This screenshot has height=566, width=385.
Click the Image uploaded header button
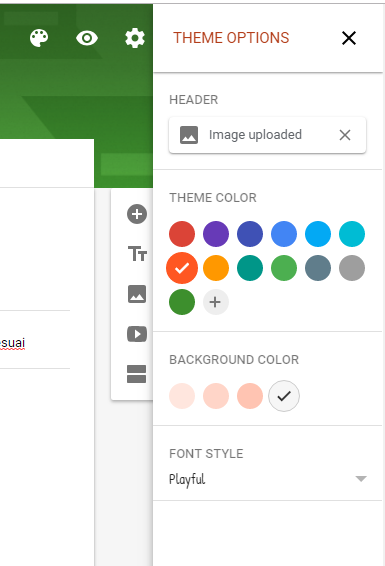pyautogui.click(x=267, y=135)
